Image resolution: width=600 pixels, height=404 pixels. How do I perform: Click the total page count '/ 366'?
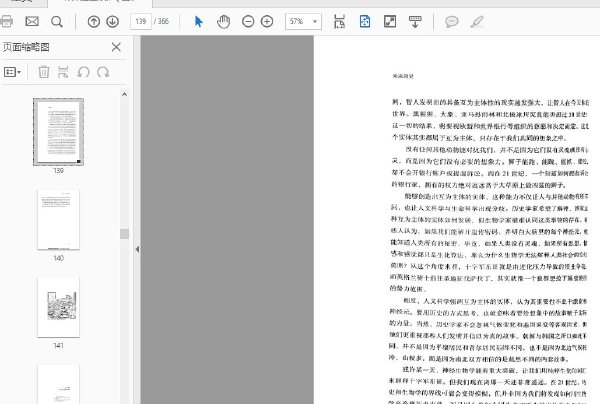click(x=161, y=21)
